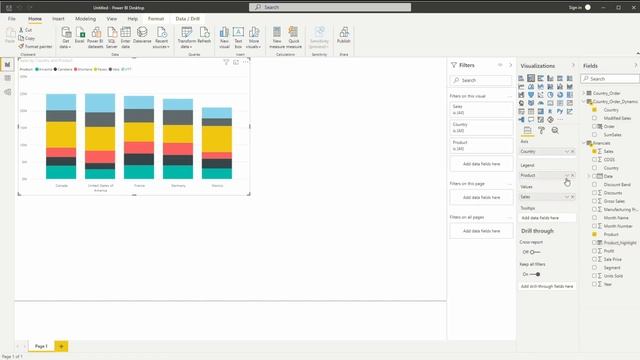This screenshot has height=360, width=640.
Task: Select the Q&A visual icon
Action: pos(531,120)
